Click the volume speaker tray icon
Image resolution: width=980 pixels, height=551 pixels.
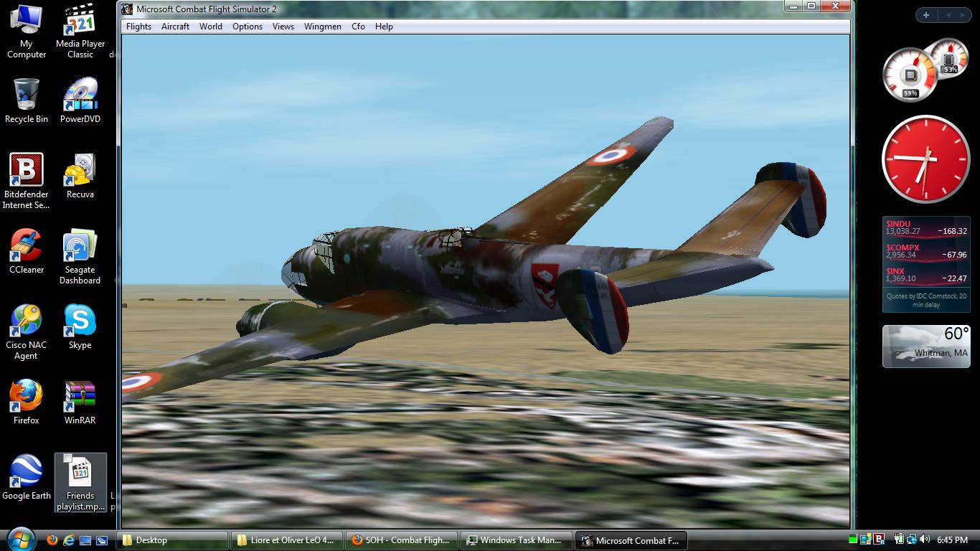click(x=924, y=540)
